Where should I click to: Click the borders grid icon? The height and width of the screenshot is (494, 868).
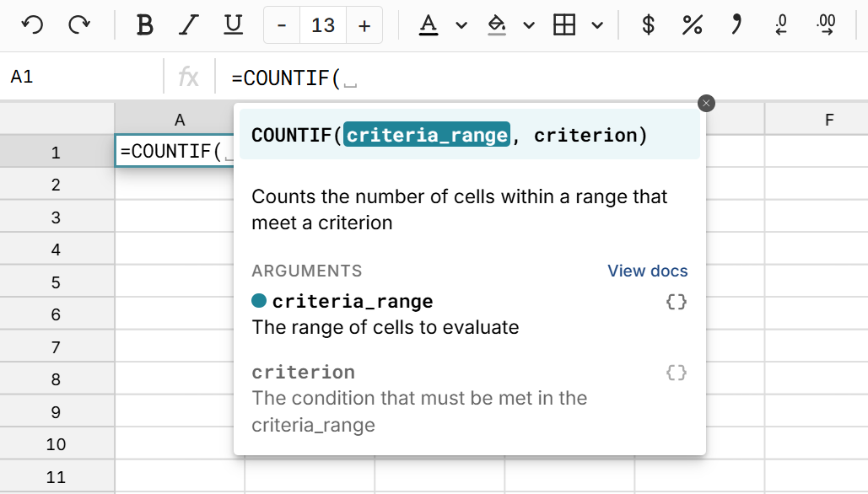click(x=563, y=25)
